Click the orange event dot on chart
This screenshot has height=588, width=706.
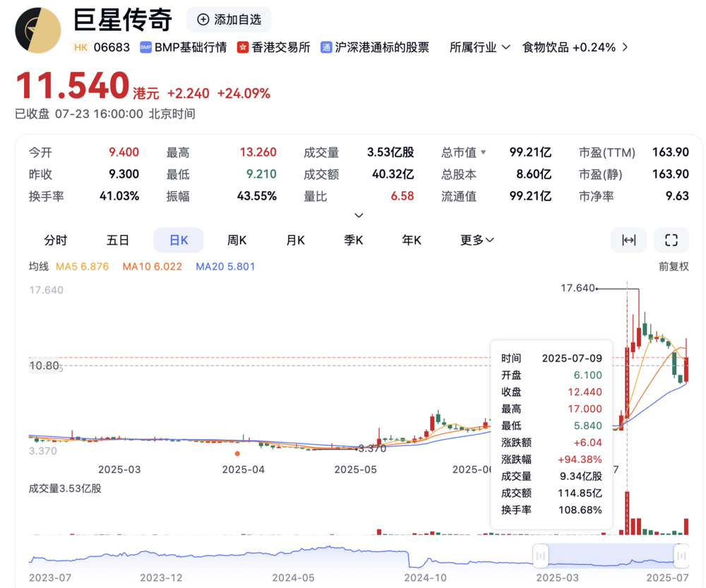coord(237,453)
